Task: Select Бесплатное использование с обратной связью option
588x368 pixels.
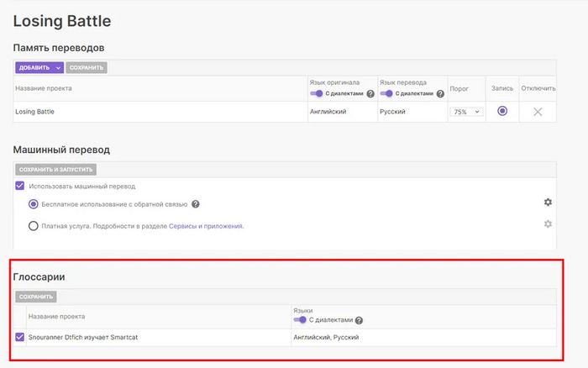Action: [34, 204]
